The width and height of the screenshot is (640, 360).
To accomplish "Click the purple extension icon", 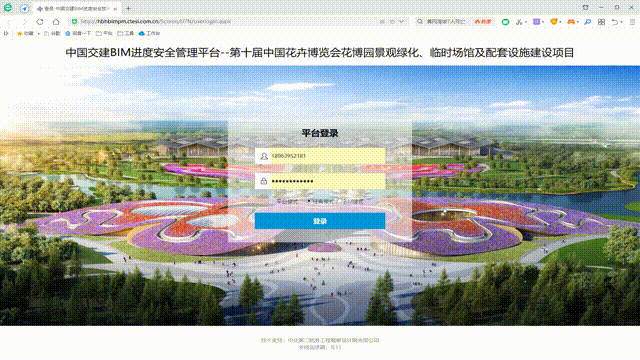I will [x=536, y=22].
